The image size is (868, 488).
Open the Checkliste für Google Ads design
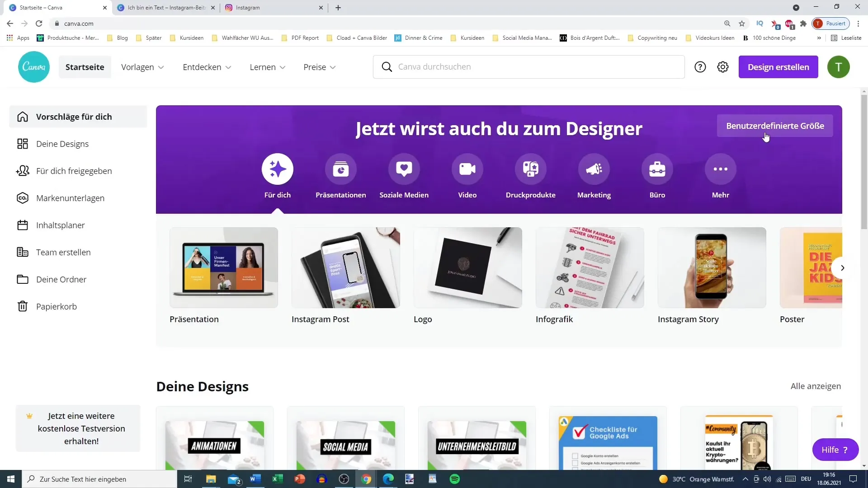608,438
